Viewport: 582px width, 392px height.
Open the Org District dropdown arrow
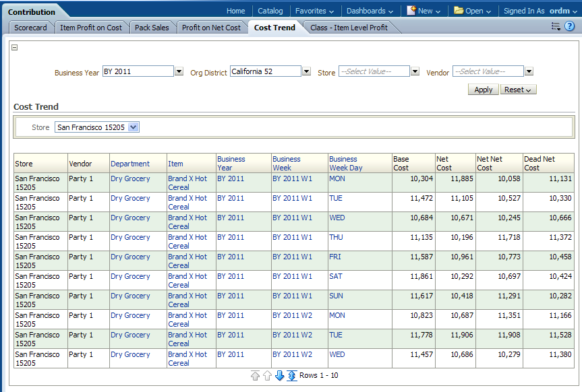306,71
